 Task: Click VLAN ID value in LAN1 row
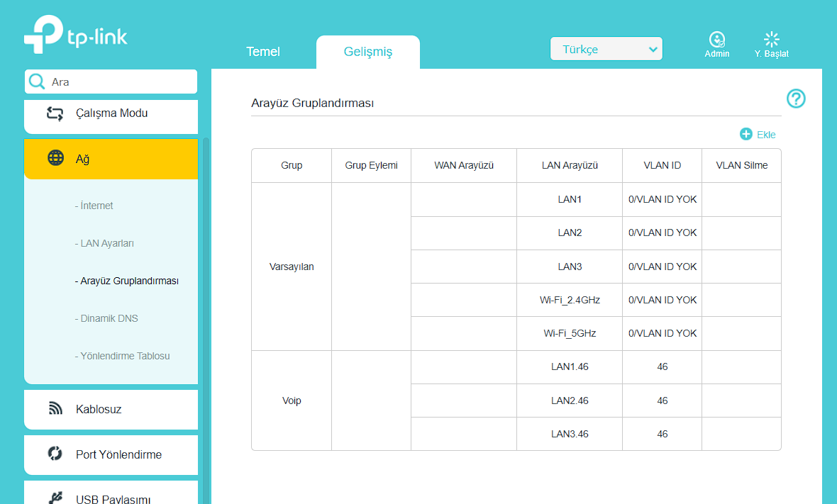point(662,199)
